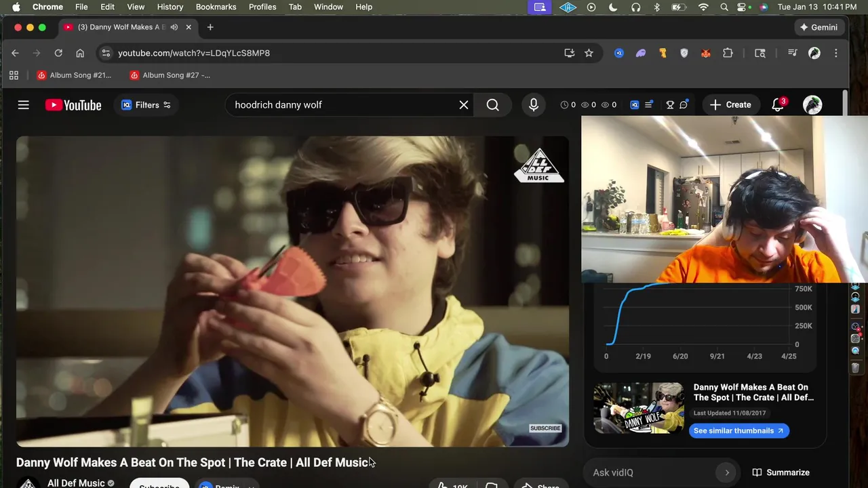Click the video player to pause
The width and height of the screenshot is (868, 488).
click(x=292, y=291)
